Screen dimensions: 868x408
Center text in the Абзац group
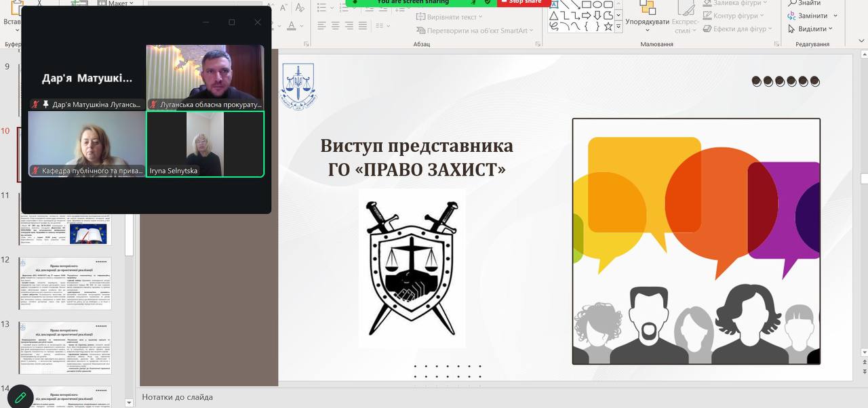tap(336, 26)
